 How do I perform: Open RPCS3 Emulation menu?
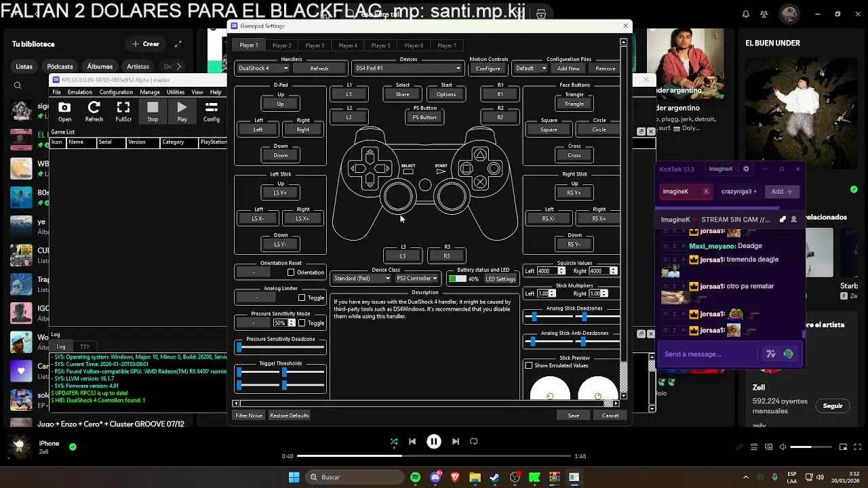click(79, 92)
